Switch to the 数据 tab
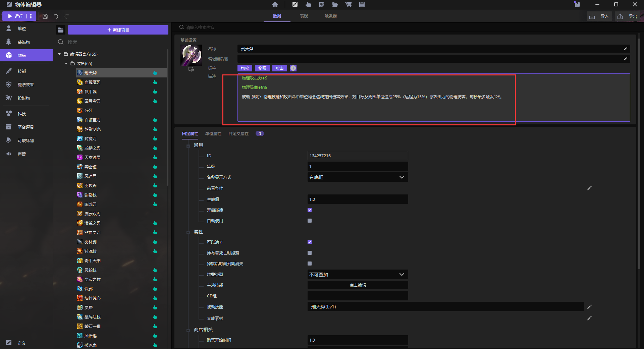This screenshot has height=349, width=644. (277, 16)
